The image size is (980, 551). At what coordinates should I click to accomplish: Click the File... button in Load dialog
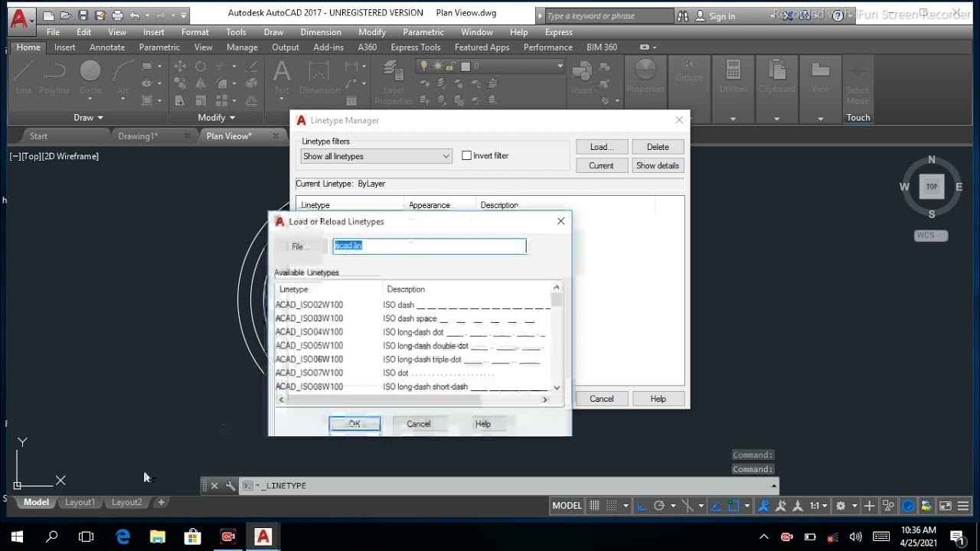tap(300, 246)
